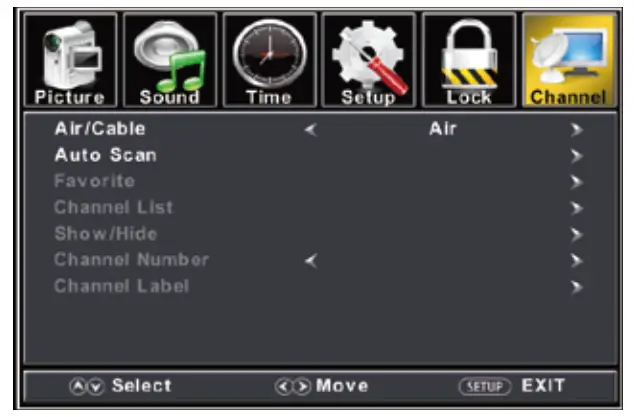Select the Show/Hide menu item
This screenshot has height=417, width=634.
pyautogui.click(x=106, y=234)
